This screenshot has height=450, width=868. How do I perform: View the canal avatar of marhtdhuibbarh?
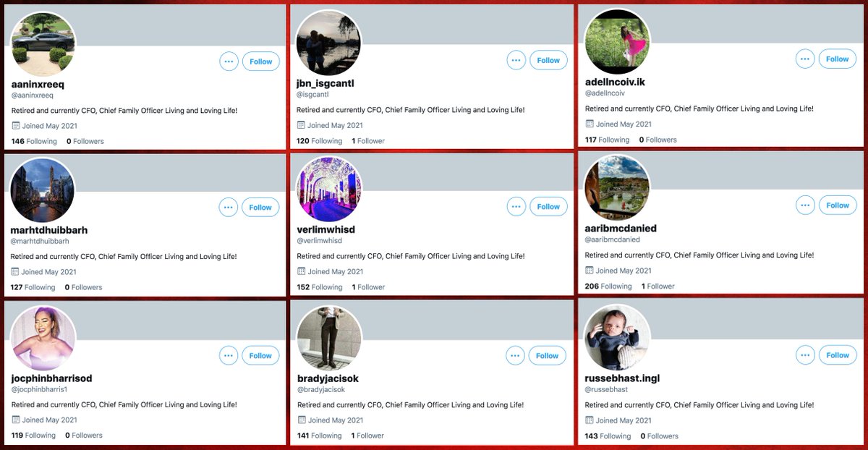click(43, 190)
